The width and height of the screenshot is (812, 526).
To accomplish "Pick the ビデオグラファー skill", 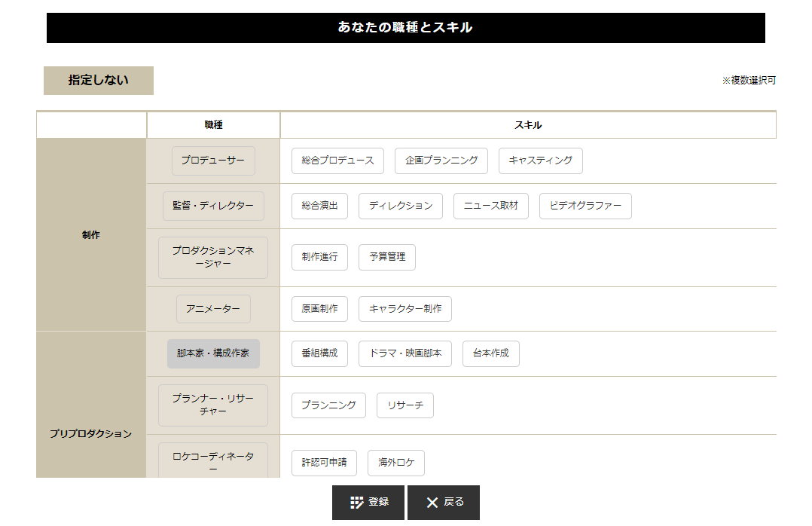I will tap(585, 206).
